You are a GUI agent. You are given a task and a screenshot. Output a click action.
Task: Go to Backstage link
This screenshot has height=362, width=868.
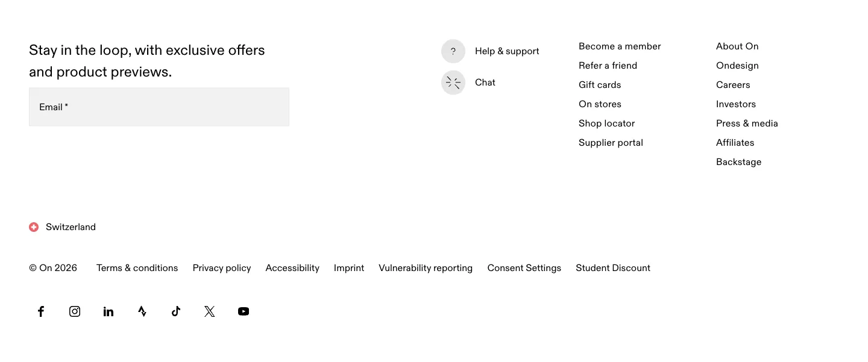click(738, 162)
